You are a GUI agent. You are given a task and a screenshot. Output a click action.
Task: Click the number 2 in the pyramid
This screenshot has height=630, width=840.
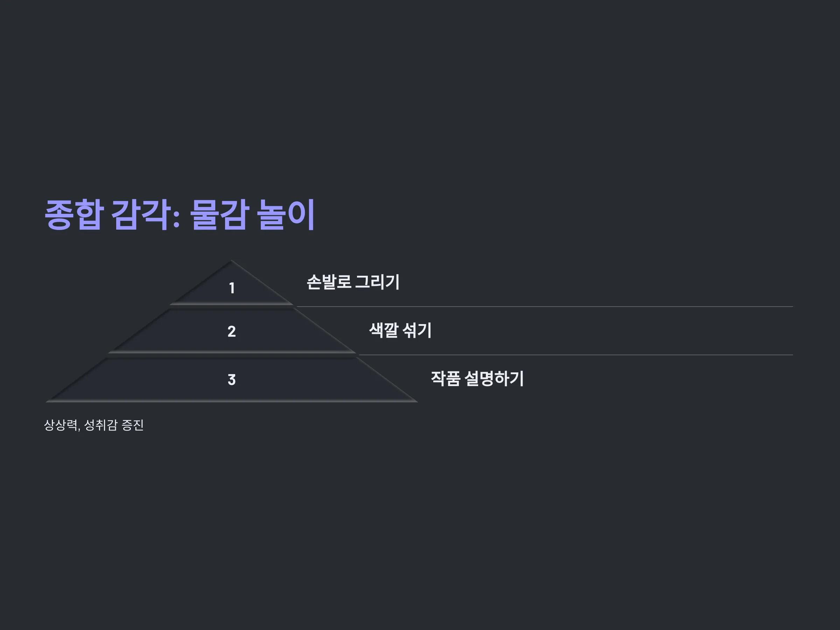tap(232, 331)
